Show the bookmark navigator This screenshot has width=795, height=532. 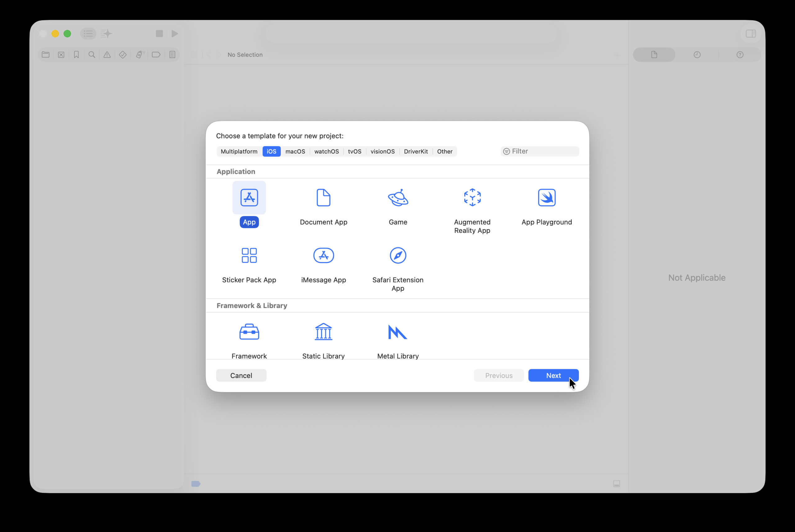[x=76, y=55]
